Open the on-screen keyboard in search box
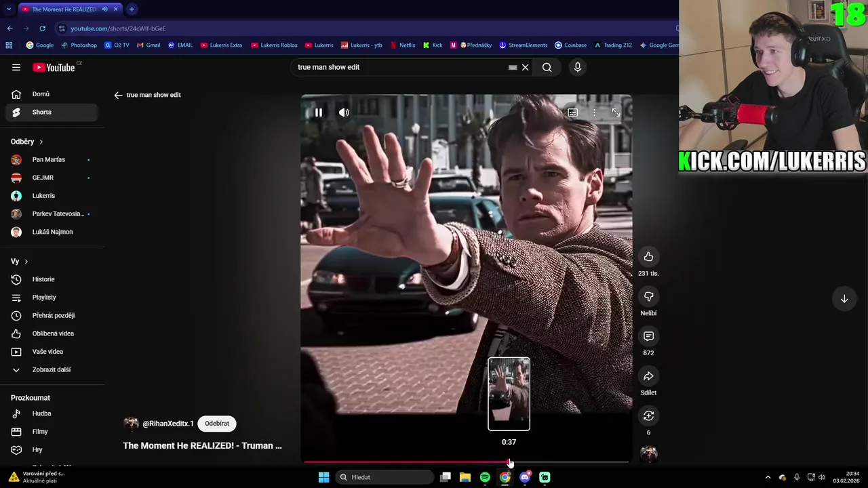The height and width of the screenshot is (488, 868). click(x=513, y=67)
